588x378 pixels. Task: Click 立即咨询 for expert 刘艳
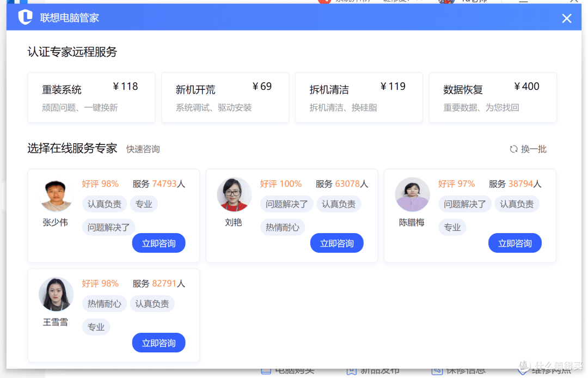click(x=337, y=243)
